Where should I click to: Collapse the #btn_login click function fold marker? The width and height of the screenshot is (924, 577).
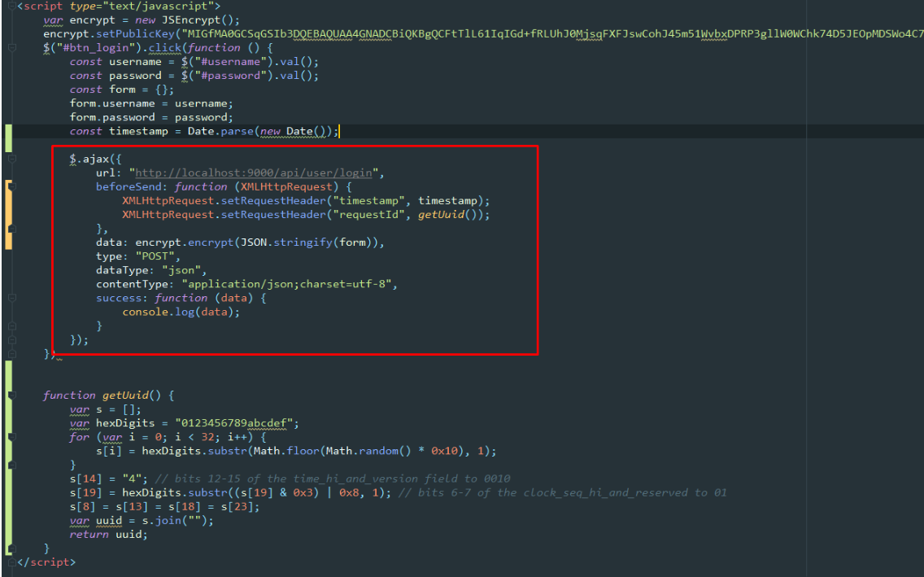coord(11,48)
